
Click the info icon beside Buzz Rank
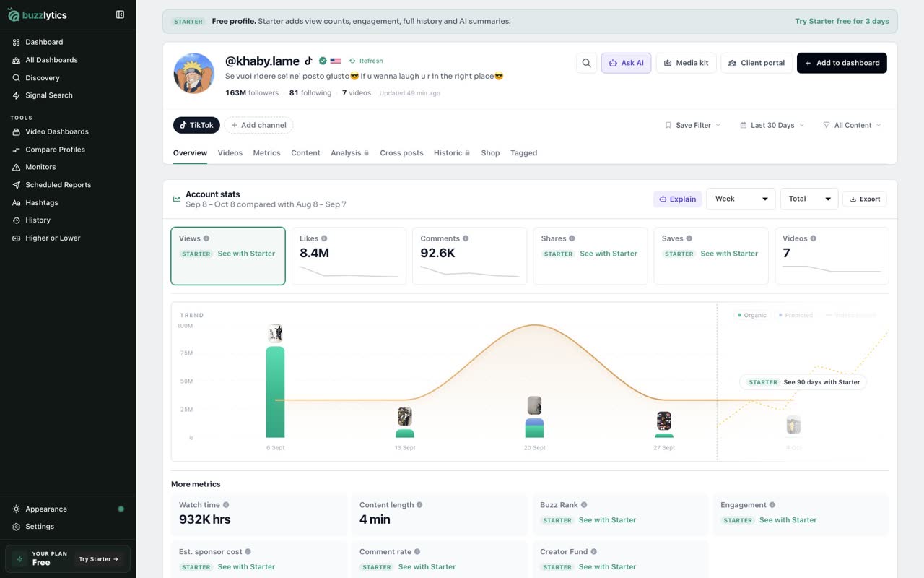(584, 505)
